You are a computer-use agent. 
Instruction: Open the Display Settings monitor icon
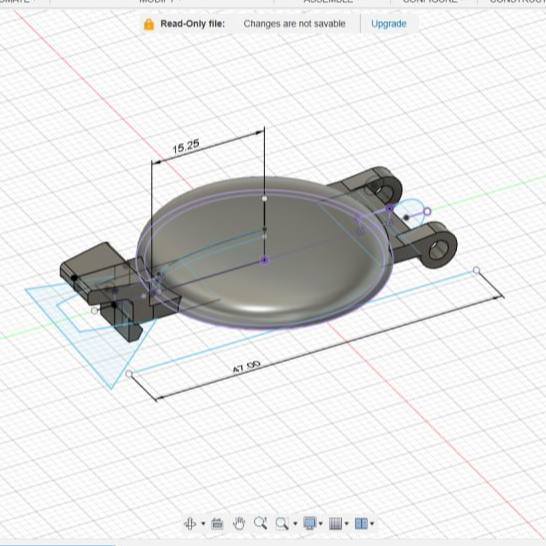[310, 523]
